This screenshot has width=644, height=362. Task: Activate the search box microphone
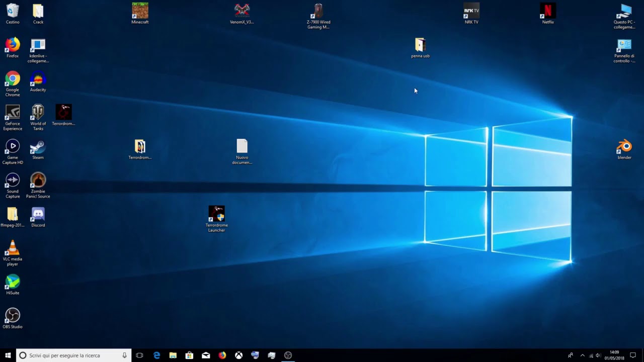[124, 355]
